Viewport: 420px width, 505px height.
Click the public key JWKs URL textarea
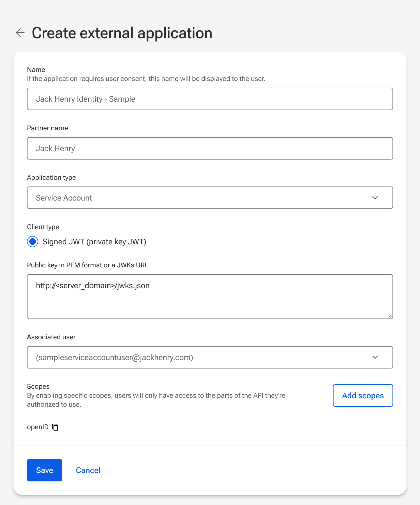click(x=210, y=297)
